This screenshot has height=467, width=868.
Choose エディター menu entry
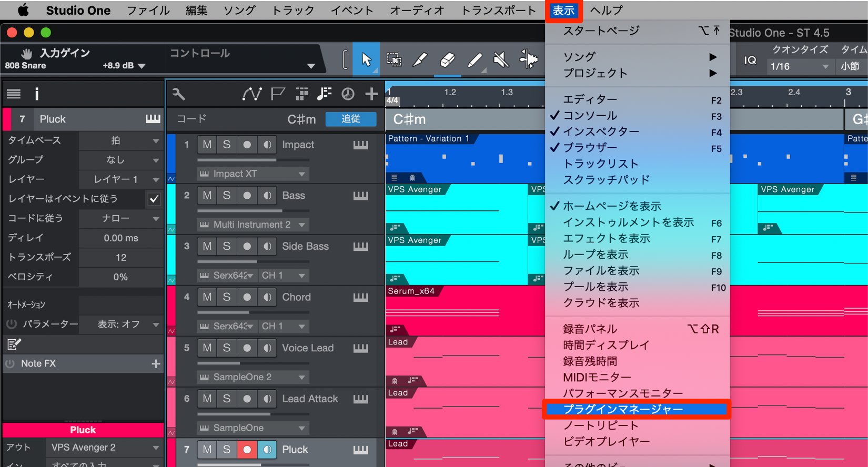[x=637, y=99]
